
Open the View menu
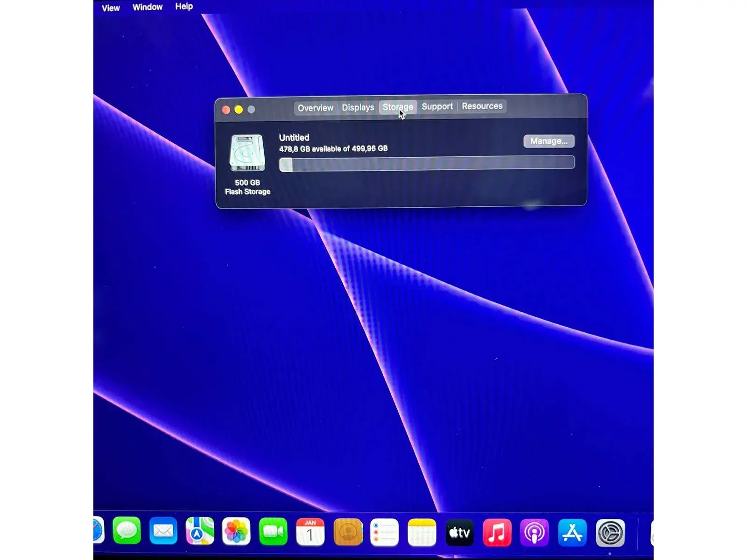[x=111, y=8]
